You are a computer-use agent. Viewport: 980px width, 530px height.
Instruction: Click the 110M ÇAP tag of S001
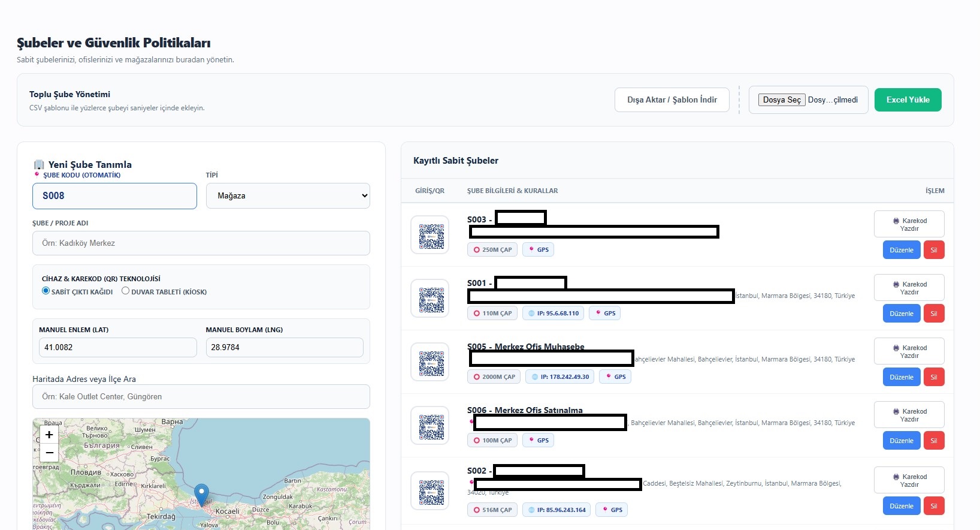(x=492, y=313)
